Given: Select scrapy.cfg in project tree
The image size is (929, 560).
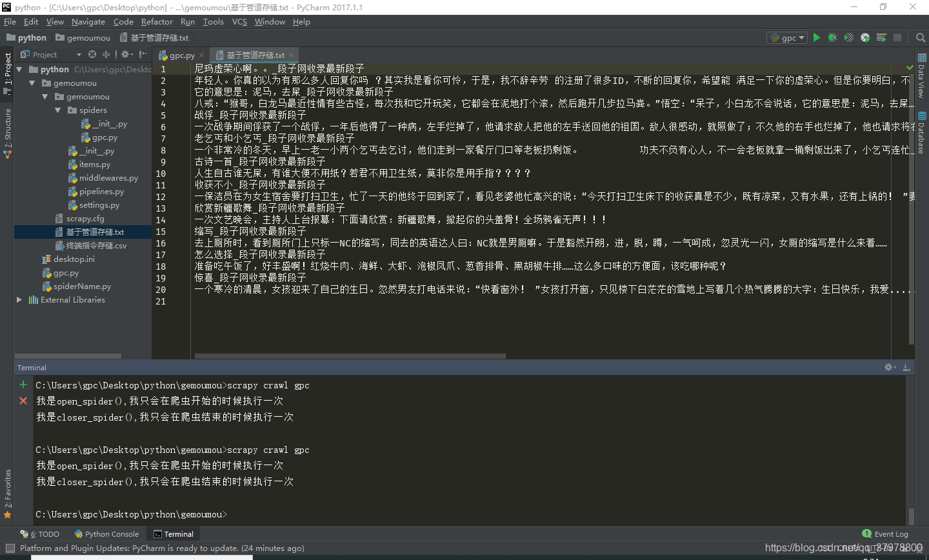Looking at the screenshot, I should 80,218.
